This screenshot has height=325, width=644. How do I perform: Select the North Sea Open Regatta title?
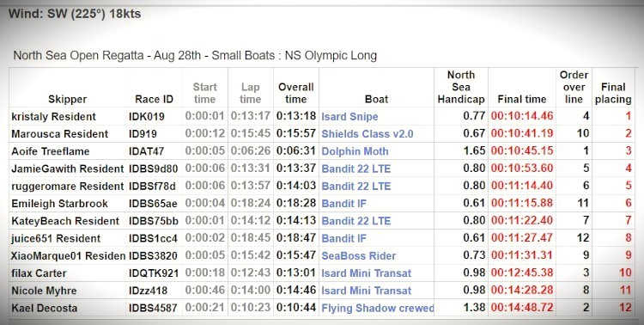tap(195, 56)
